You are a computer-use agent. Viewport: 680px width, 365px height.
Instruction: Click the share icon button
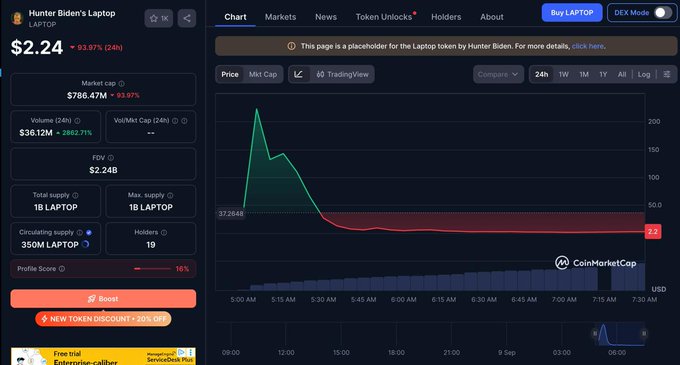(187, 18)
